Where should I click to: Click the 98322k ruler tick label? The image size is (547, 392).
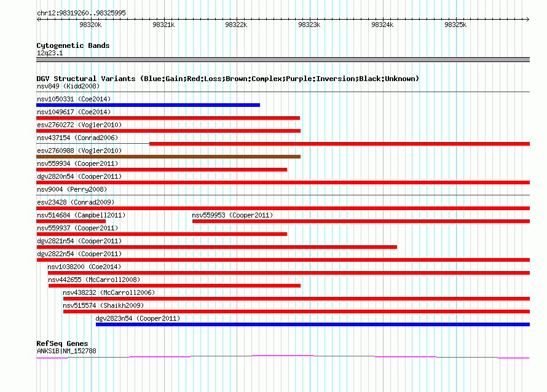coord(236,25)
